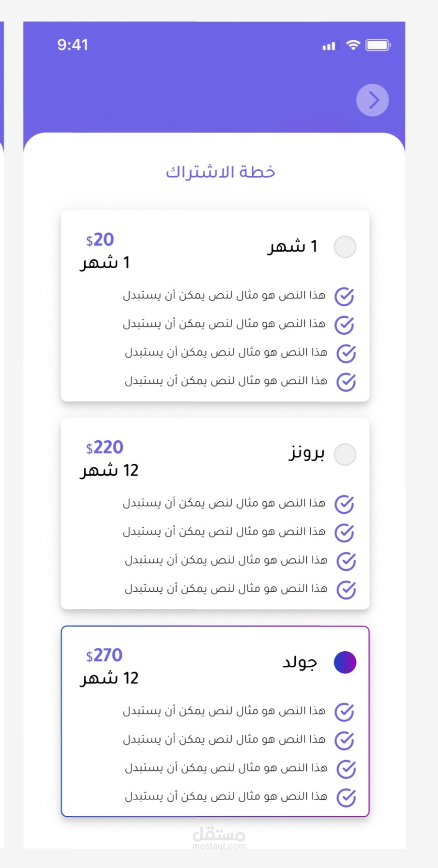Click first checkmark icon in جولد card
This screenshot has height=868, width=438.
[x=345, y=712]
